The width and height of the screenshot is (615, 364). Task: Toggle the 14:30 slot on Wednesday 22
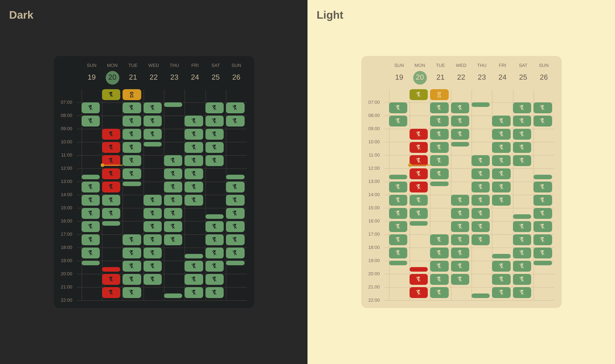153,200
